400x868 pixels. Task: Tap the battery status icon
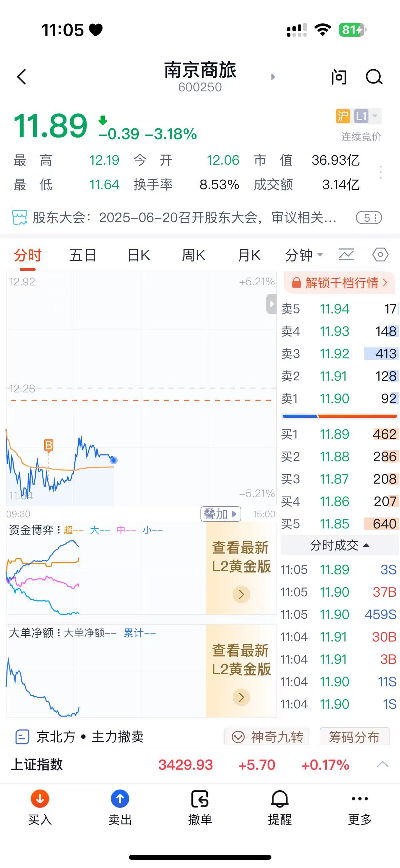[x=353, y=30]
